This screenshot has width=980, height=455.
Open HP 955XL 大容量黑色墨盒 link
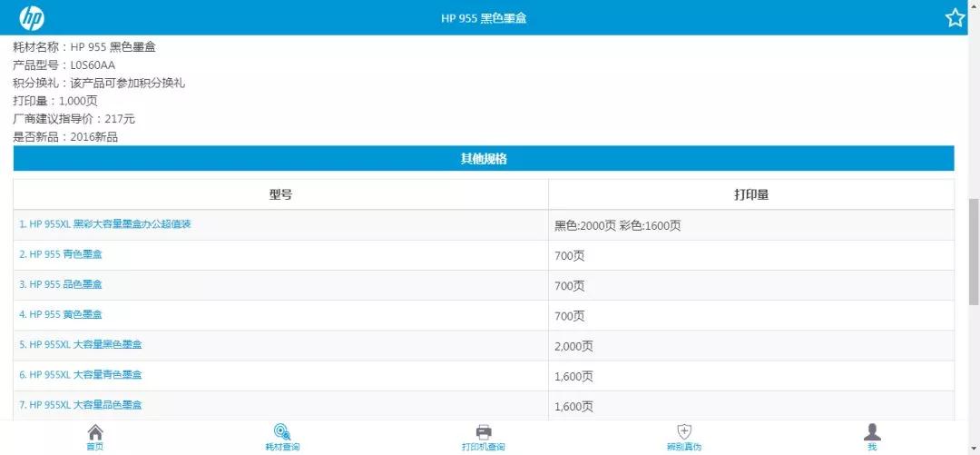(x=81, y=344)
